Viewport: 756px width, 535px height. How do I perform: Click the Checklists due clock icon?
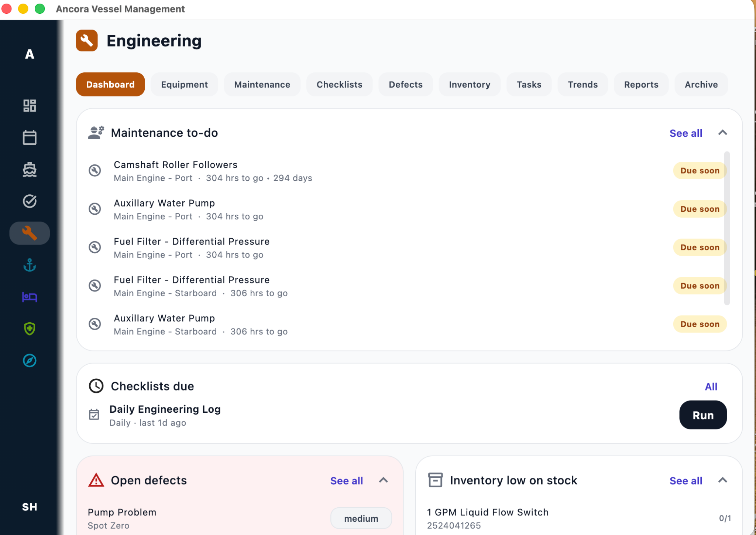tap(96, 386)
